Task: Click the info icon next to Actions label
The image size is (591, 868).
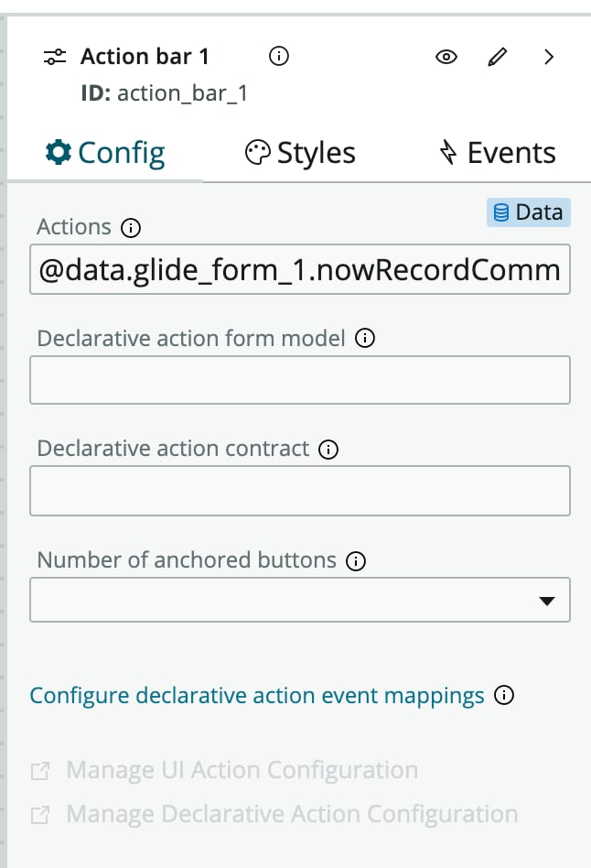Action: coord(131,227)
